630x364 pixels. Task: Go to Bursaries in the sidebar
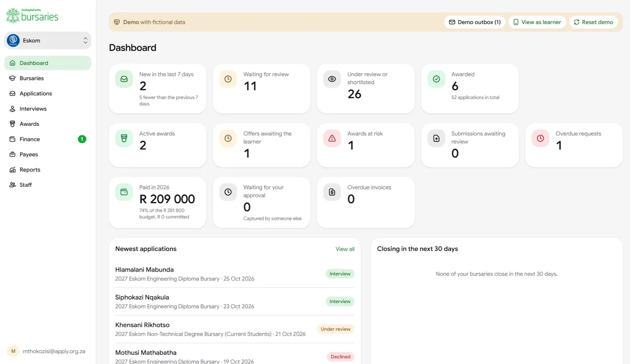48,78
